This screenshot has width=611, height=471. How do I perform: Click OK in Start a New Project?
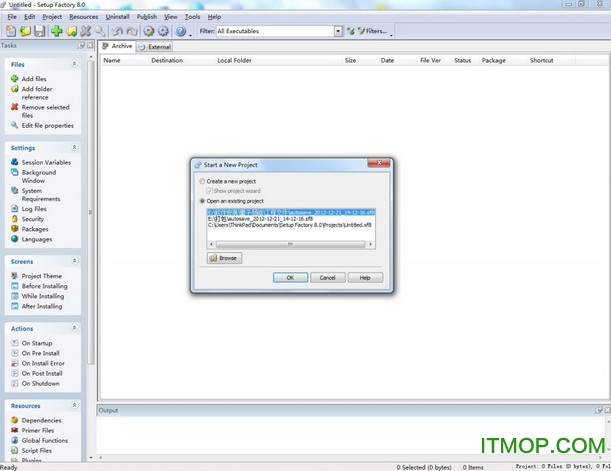[x=290, y=278]
